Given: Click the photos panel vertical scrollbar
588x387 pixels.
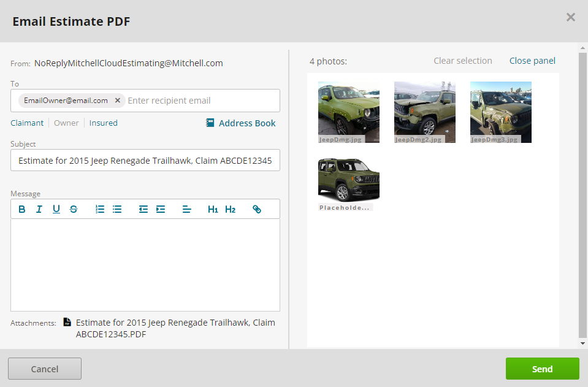Looking at the screenshot, I should (582, 195).
